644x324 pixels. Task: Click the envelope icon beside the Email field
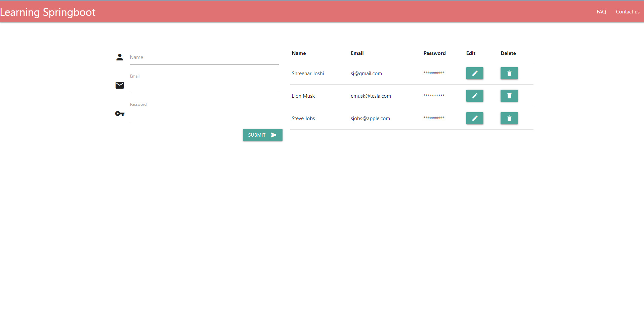tap(120, 85)
